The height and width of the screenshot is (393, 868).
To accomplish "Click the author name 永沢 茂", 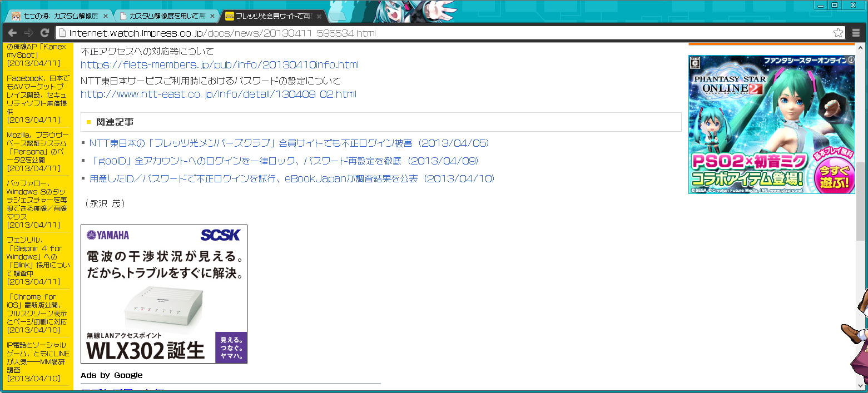I will [x=106, y=204].
